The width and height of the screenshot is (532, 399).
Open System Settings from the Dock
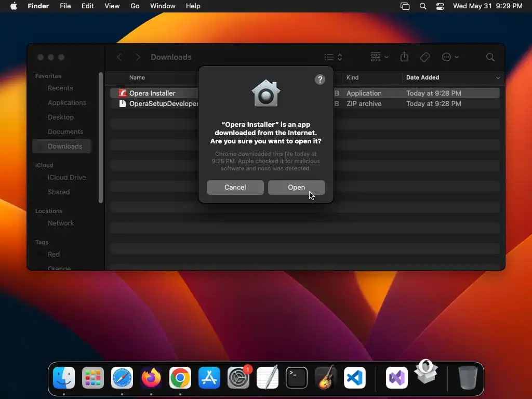238,378
